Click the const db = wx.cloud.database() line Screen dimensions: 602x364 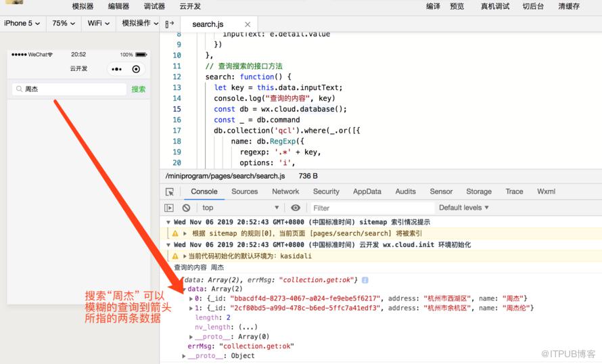click(x=280, y=109)
